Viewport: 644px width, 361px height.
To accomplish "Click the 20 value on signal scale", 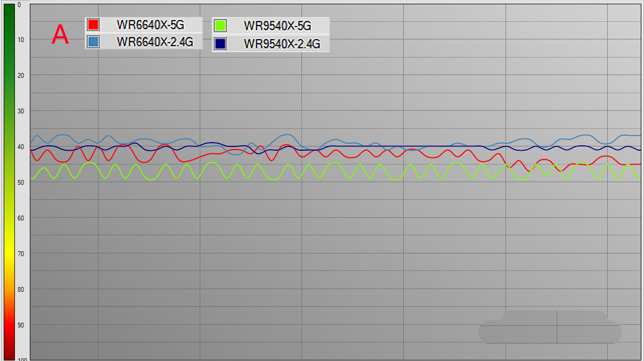I will point(21,75).
